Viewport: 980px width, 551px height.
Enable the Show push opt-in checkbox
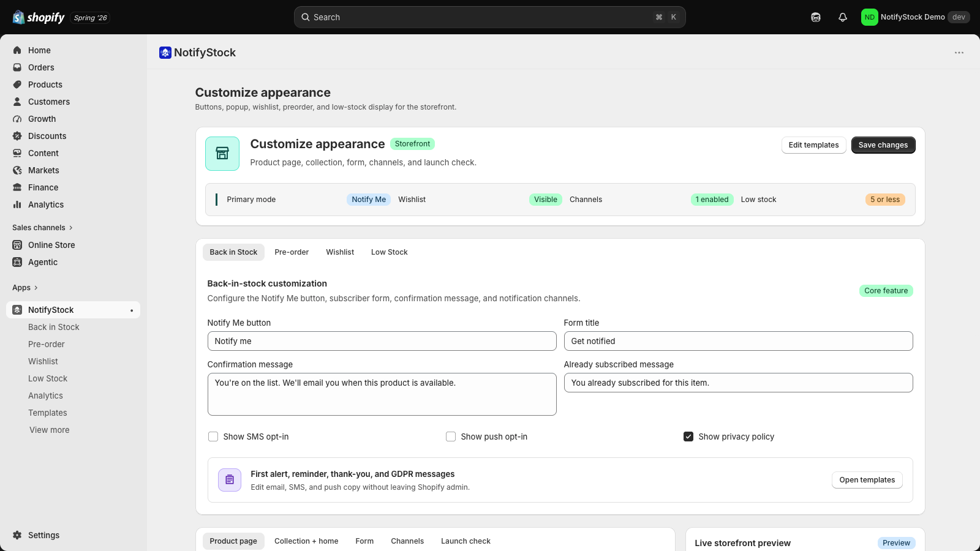pos(451,437)
